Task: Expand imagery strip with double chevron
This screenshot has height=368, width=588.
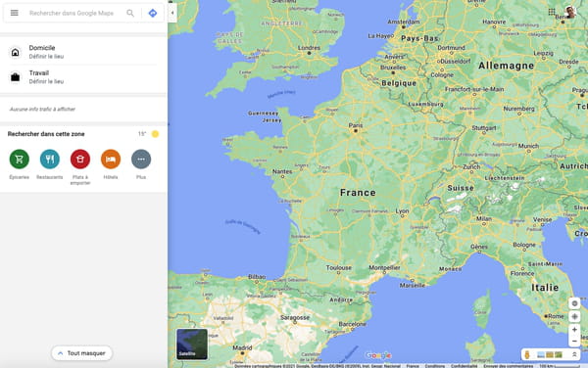Action: point(574,354)
